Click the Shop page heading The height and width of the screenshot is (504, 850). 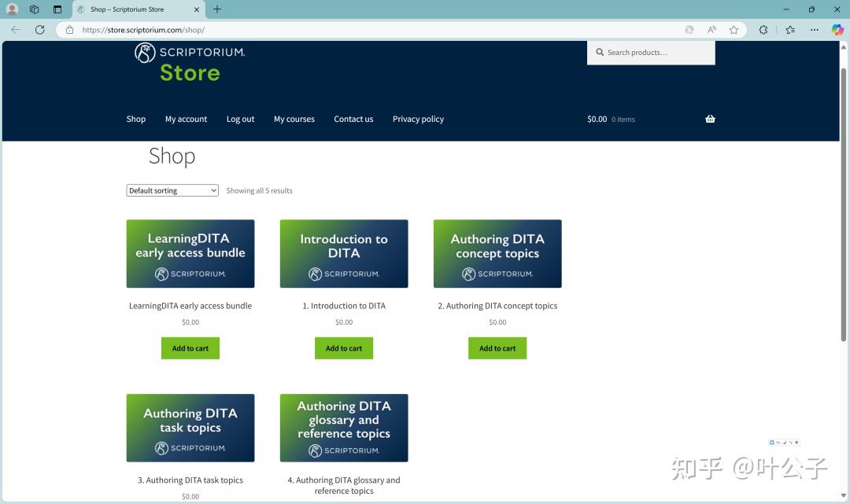coord(172,156)
